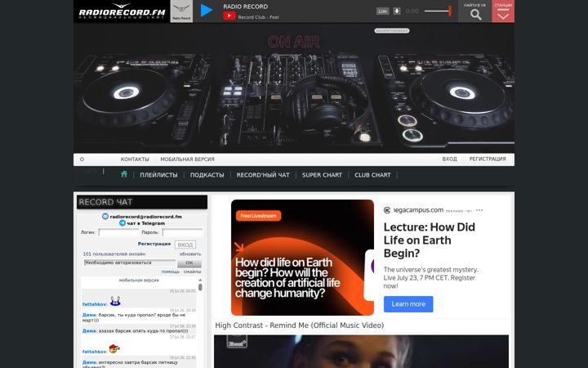
Task: Click the High Contrast - Remind Me video title
Action: (299, 325)
